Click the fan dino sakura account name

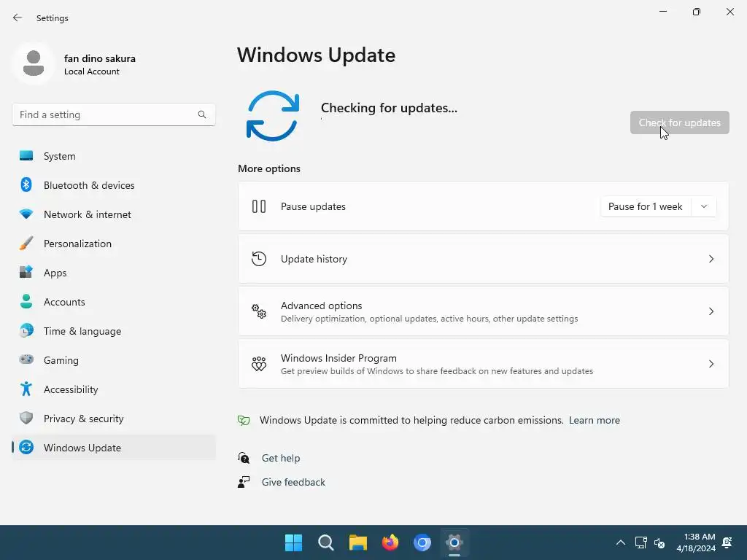pos(99,58)
